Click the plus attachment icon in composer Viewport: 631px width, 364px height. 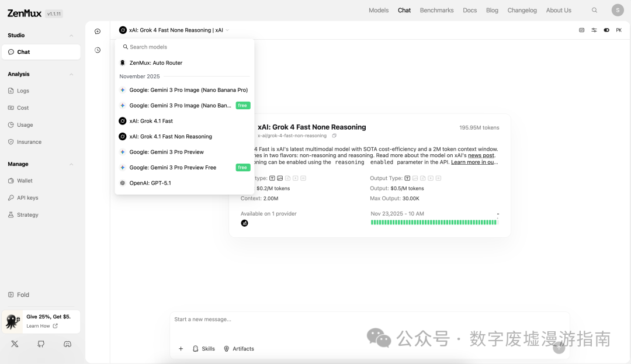(181, 349)
